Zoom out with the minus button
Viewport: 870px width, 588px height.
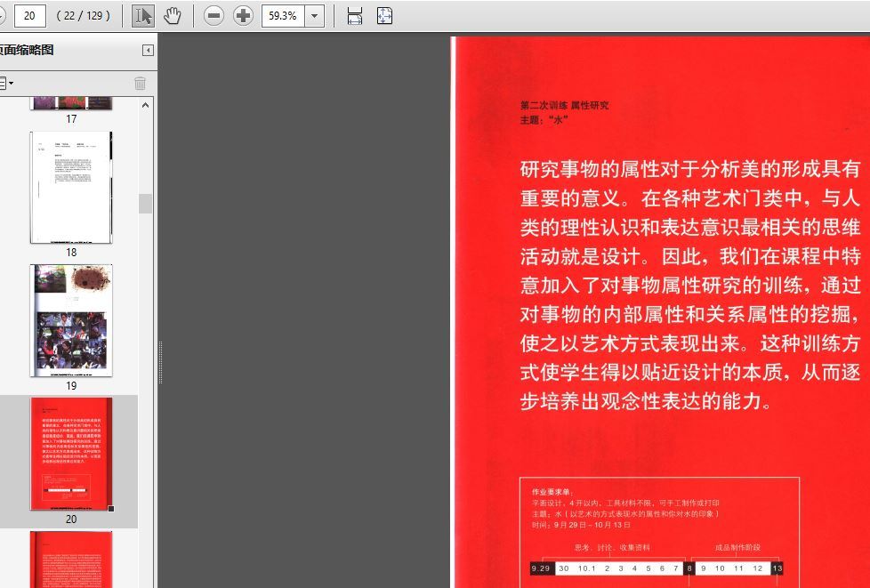tap(213, 15)
